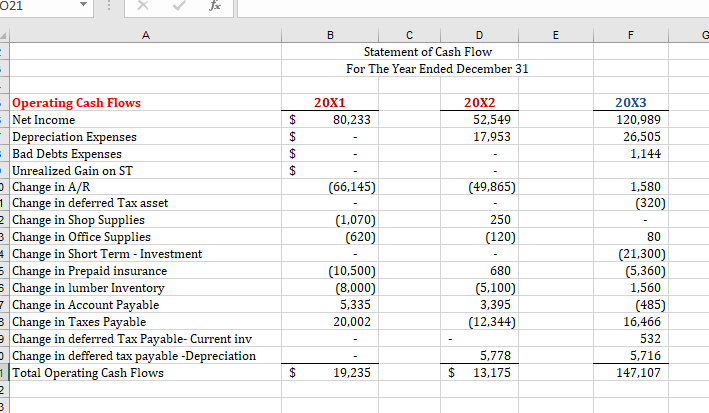This screenshot has width=709, height=413.
Task: Select column E header
Action: (556, 35)
